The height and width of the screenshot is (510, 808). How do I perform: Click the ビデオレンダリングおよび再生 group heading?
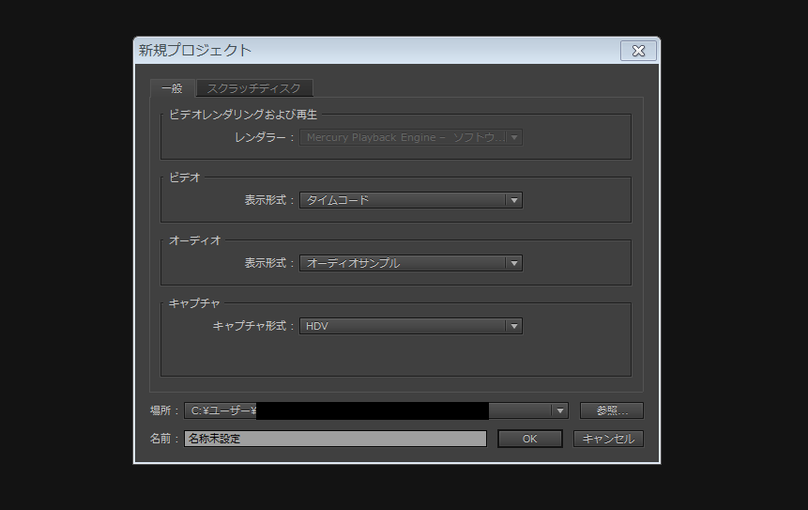pos(243,114)
